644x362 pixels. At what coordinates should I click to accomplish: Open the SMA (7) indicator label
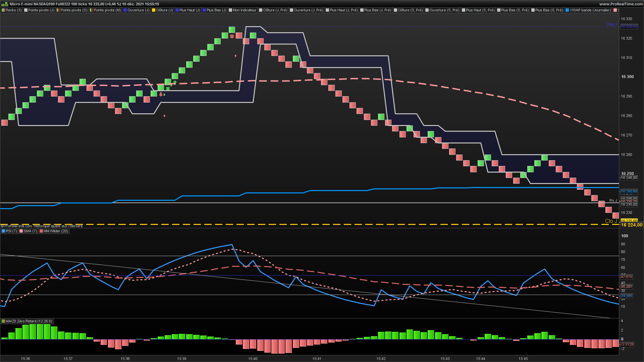pos(30,231)
